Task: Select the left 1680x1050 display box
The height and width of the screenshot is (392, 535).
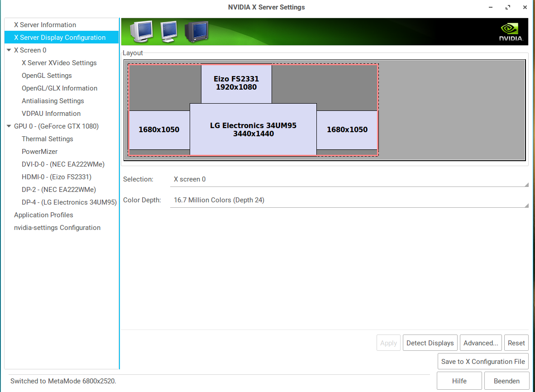Action: click(159, 129)
